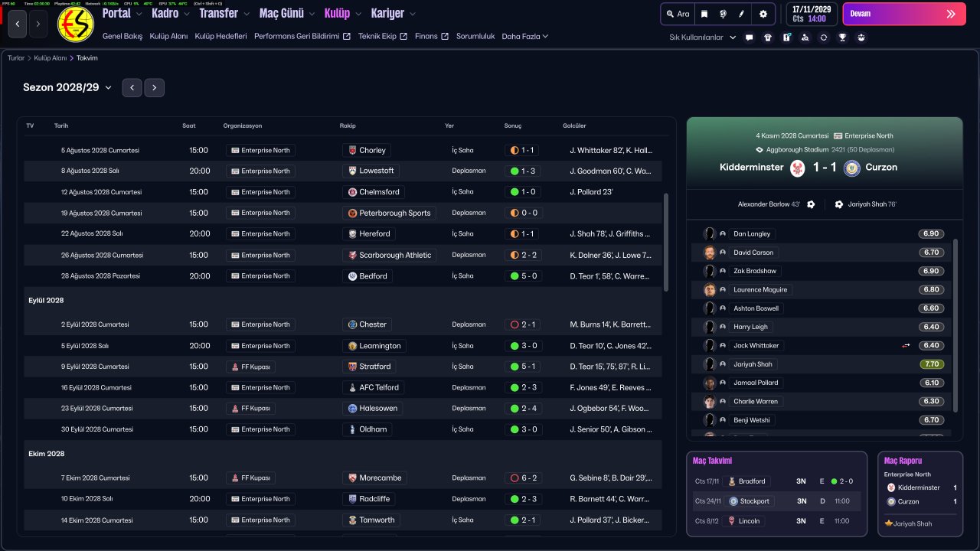
Task: Click the Curzon badge in the match header
Action: coord(851,168)
